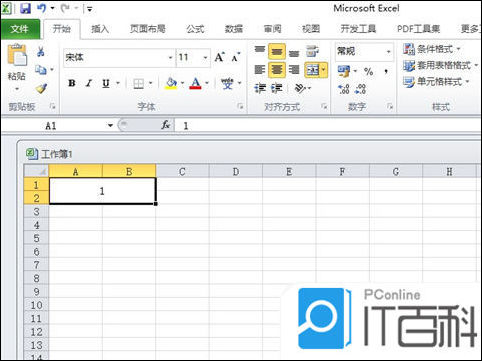Viewport: 482px width, 361px height.
Task: Click the Increase Indent icon
Action: tap(277, 88)
